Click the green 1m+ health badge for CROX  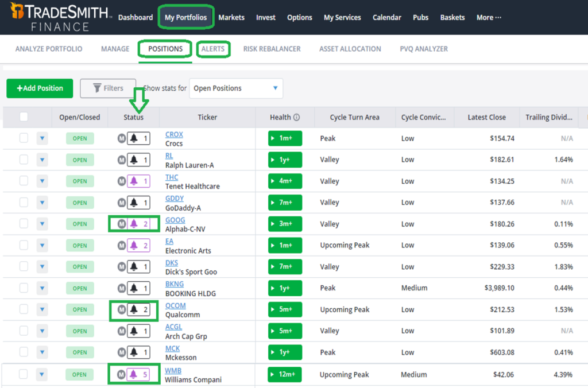pyautogui.click(x=285, y=138)
